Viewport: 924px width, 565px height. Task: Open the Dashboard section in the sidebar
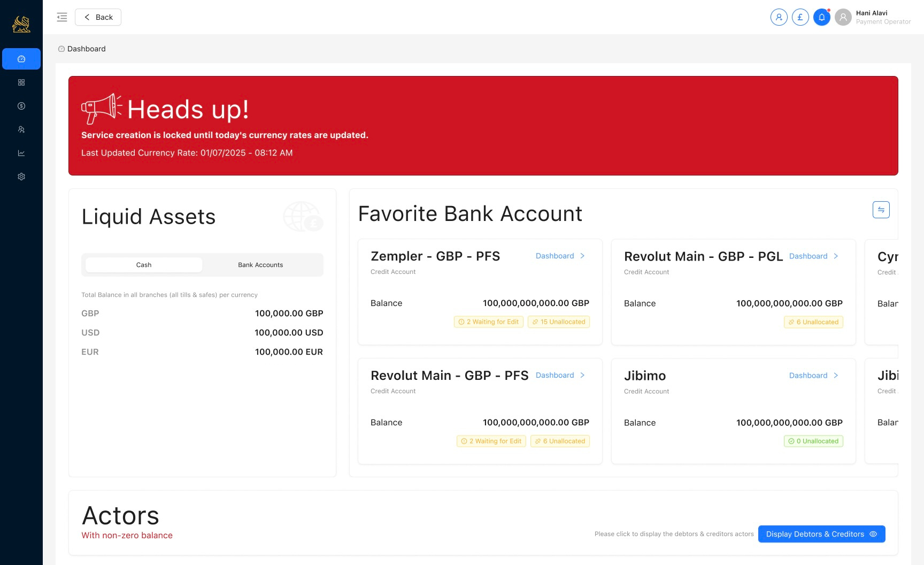21,59
